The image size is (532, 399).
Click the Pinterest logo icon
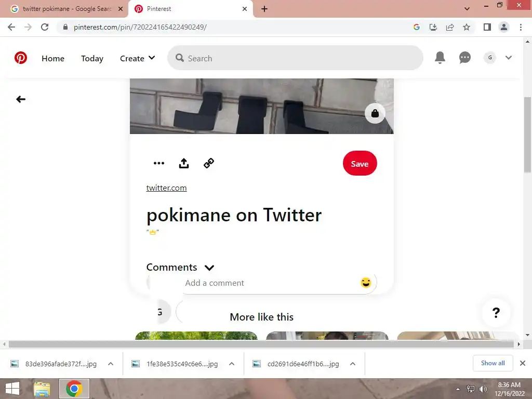pyautogui.click(x=21, y=58)
